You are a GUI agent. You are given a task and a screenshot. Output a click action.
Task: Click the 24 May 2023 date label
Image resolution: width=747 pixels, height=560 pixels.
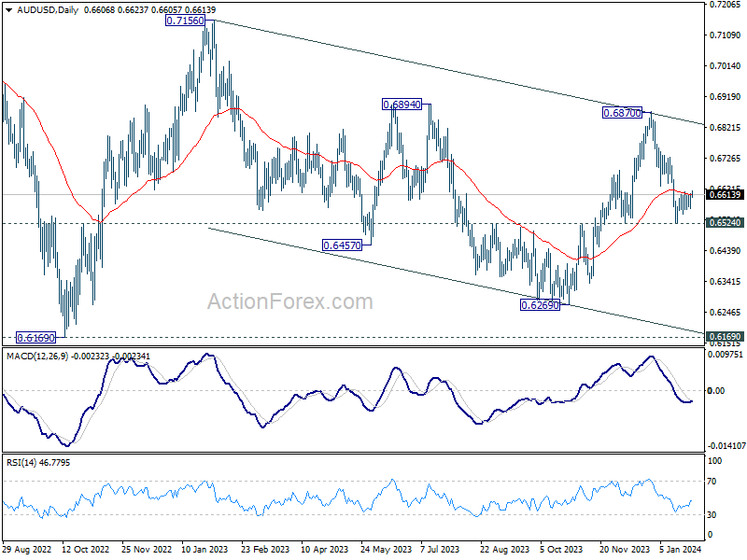click(x=386, y=549)
